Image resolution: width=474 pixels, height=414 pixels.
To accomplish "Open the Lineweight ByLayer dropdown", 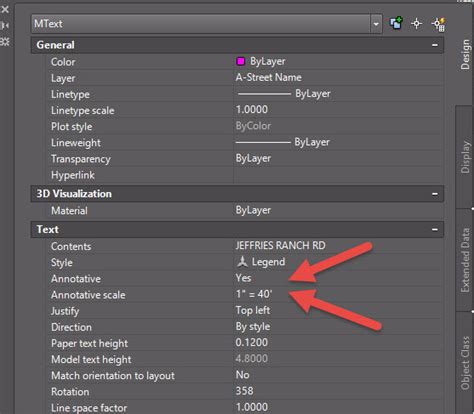I will 339,142.
